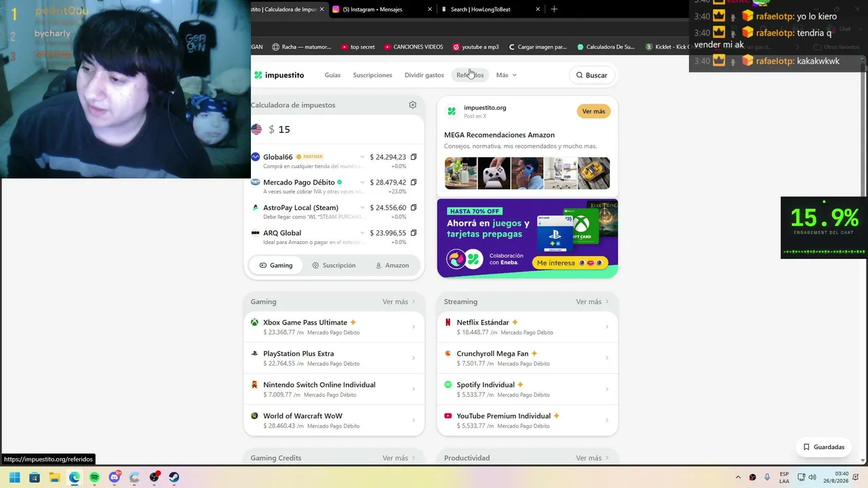Screen dimensions: 868x488
Task: Expand Xbox Game Pass Ultimate details
Action: point(414,327)
